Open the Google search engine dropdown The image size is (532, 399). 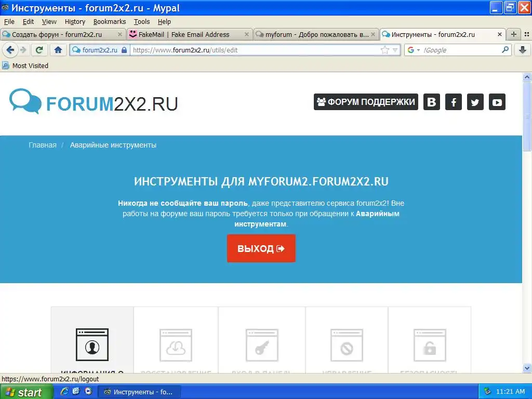pos(414,50)
